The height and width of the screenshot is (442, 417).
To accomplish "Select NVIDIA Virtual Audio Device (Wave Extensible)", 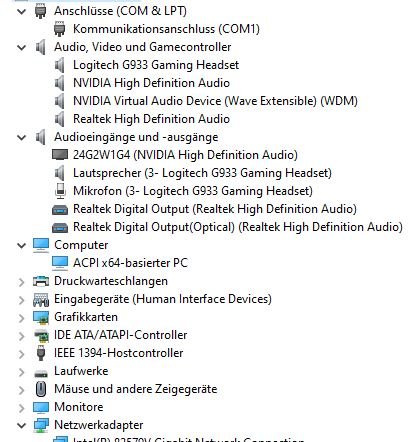I will coord(215,101).
